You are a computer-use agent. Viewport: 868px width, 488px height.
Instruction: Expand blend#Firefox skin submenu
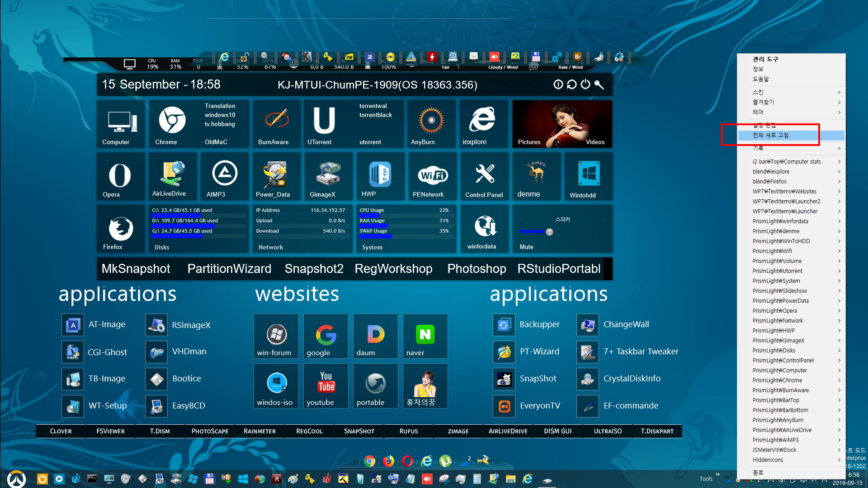pos(791,182)
